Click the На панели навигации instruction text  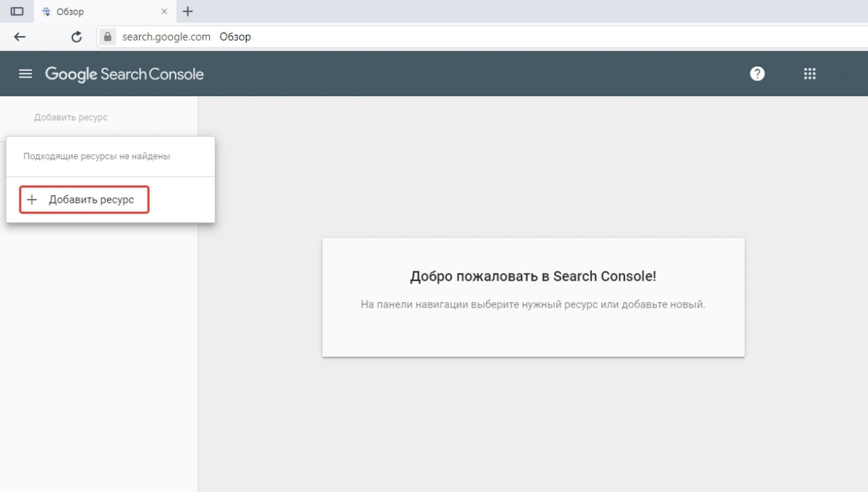(533, 305)
